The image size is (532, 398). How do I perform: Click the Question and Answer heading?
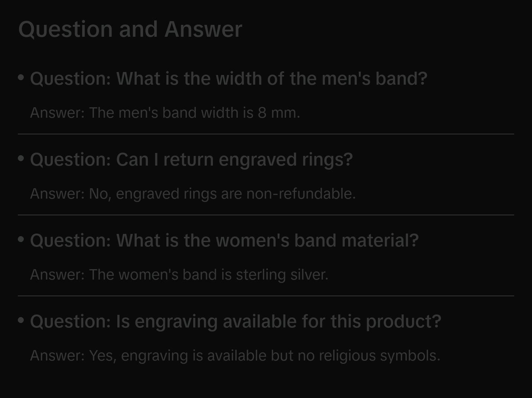tap(130, 29)
